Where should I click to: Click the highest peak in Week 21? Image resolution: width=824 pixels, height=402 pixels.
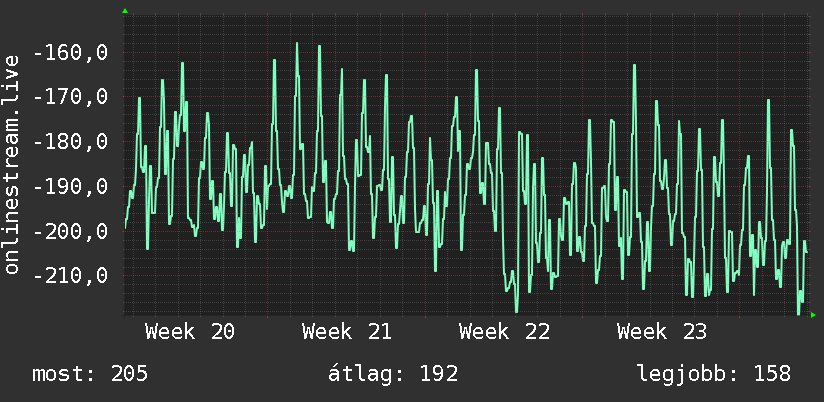(297, 44)
